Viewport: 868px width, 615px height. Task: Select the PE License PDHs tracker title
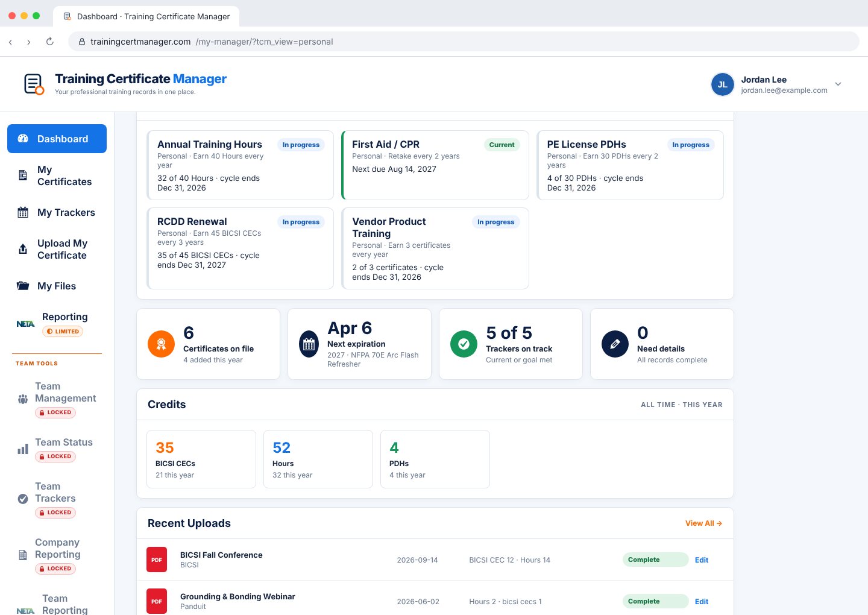(587, 144)
